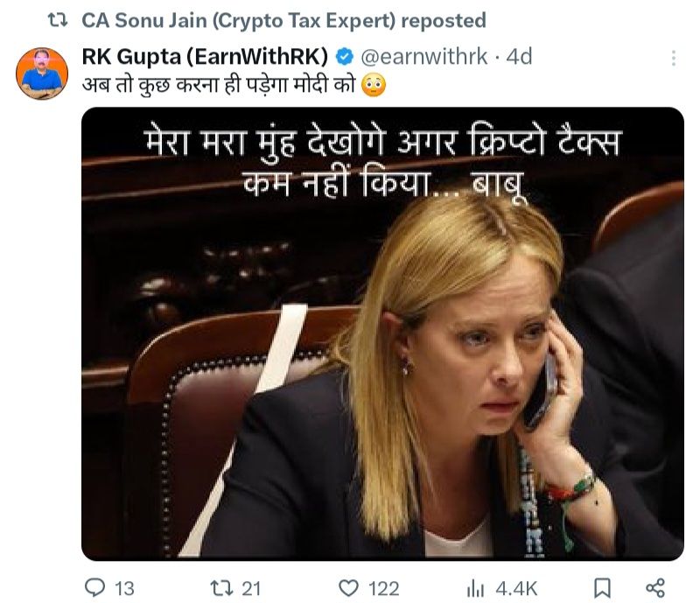Click the reply speech bubble icon
The height and width of the screenshot is (603, 700).
(94, 588)
